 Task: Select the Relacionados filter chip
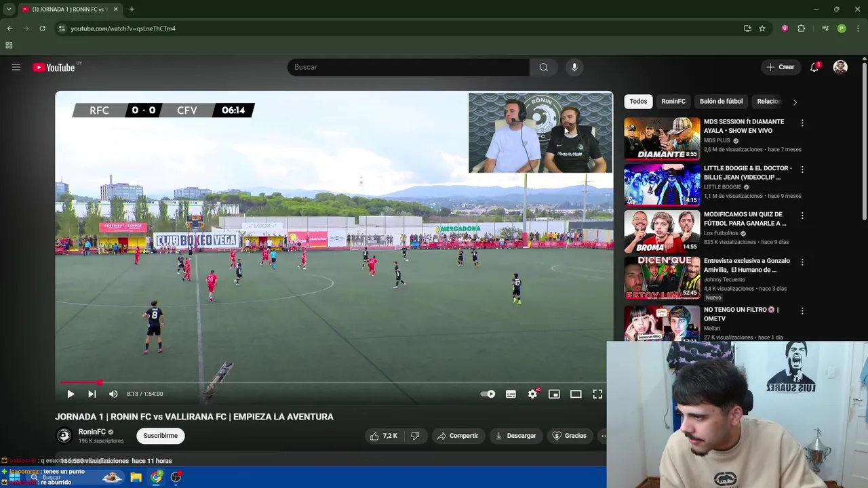(x=769, y=101)
